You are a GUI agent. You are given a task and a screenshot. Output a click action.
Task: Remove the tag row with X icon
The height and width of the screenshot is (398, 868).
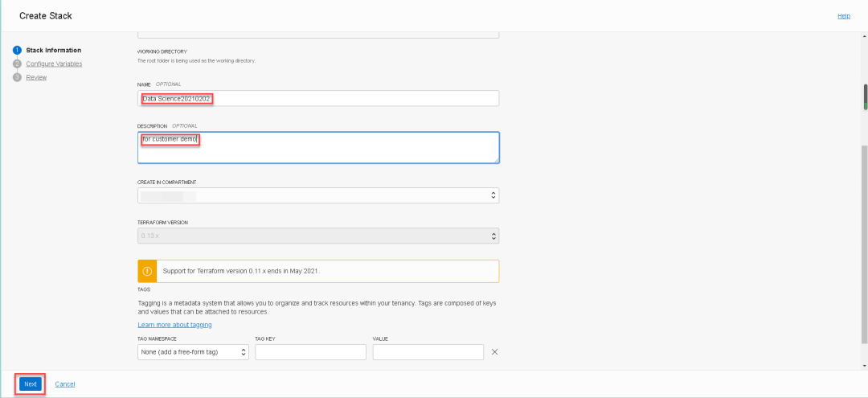[494, 352]
